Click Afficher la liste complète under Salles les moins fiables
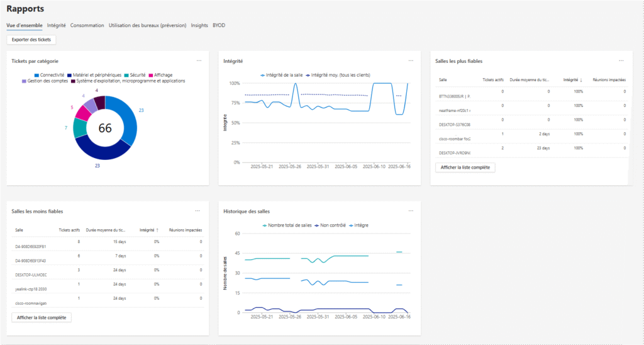644x345 pixels. pos(42,317)
